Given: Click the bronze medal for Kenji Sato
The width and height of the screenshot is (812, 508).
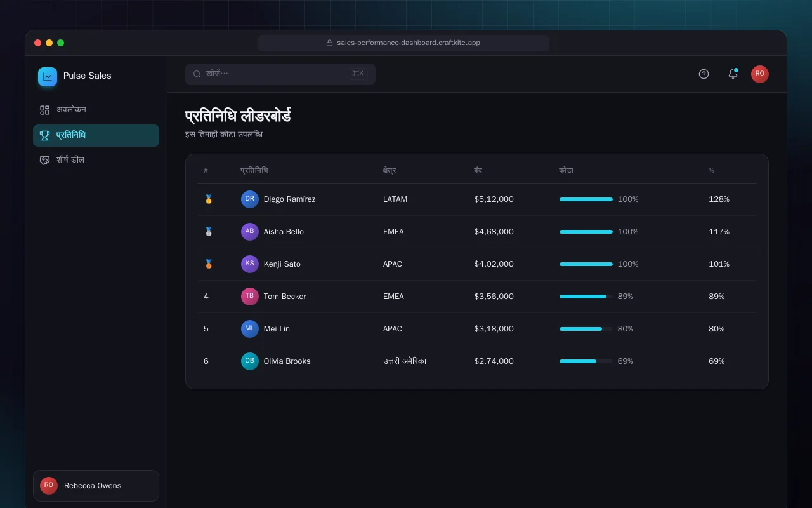Looking at the screenshot, I should (x=208, y=264).
